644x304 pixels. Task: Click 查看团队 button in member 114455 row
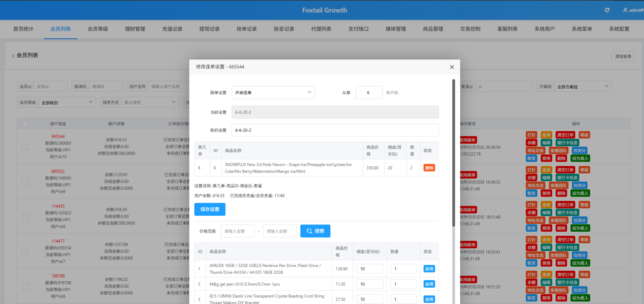tap(558, 220)
